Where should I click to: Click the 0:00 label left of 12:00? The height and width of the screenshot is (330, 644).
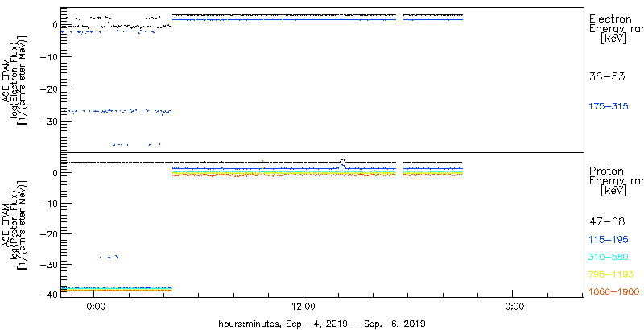click(x=94, y=306)
